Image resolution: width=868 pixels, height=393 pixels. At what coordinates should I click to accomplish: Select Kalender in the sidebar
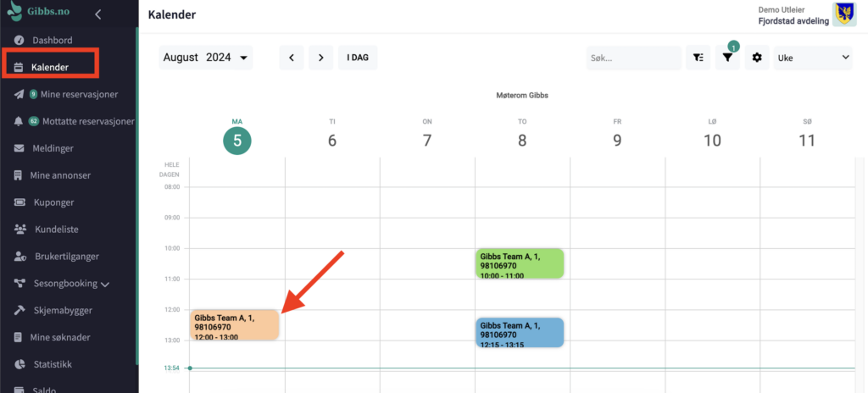(x=50, y=67)
